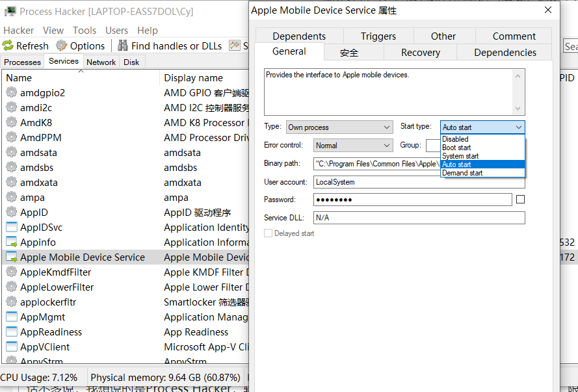Click the AppleKmdfFilter gear icon
The image size is (578, 392).
(11, 272)
